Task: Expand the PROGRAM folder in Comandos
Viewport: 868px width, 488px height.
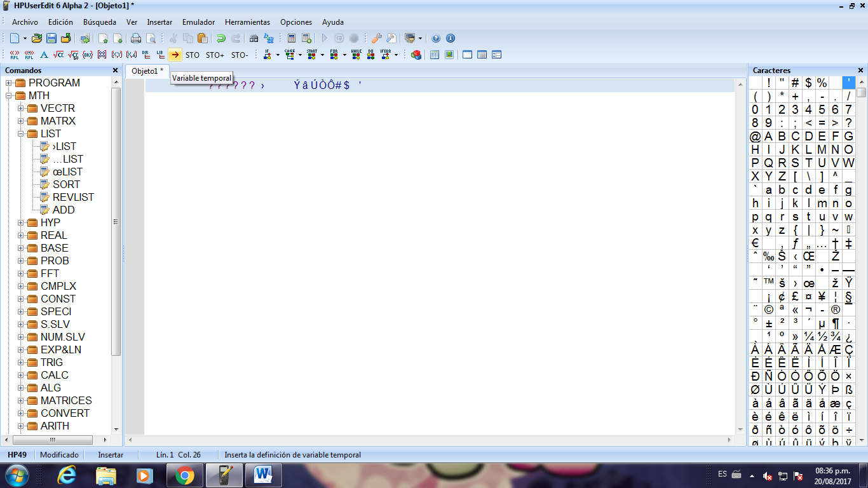Action: [x=9, y=83]
